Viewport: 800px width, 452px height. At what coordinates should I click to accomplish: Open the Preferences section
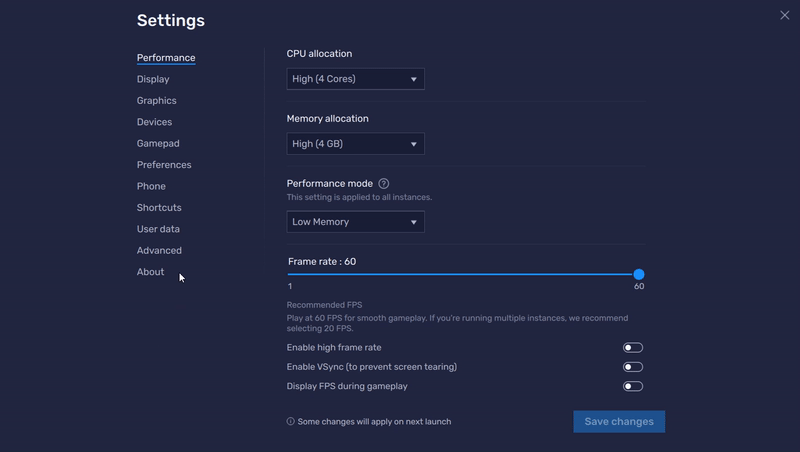click(164, 165)
